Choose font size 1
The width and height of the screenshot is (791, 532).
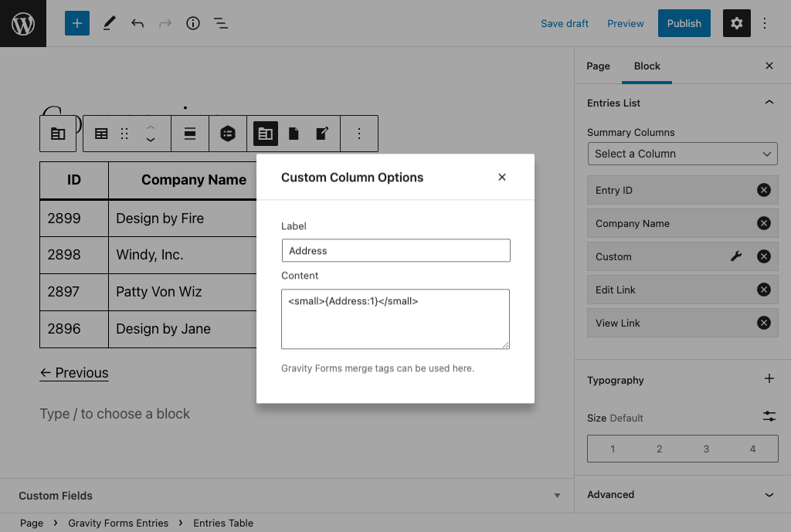pyautogui.click(x=613, y=449)
